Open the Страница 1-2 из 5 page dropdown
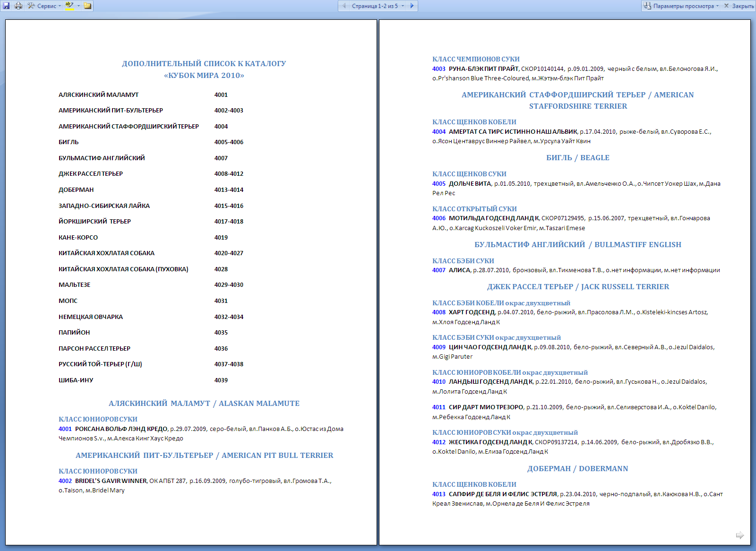Screen dimensions: 756x551 click(378, 6)
